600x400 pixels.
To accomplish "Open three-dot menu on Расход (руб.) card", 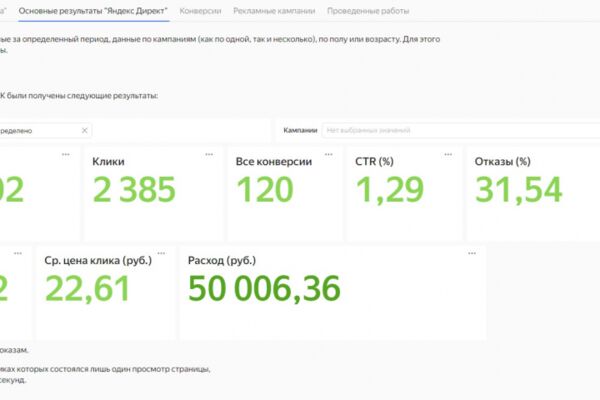I will (x=472, y=253).
